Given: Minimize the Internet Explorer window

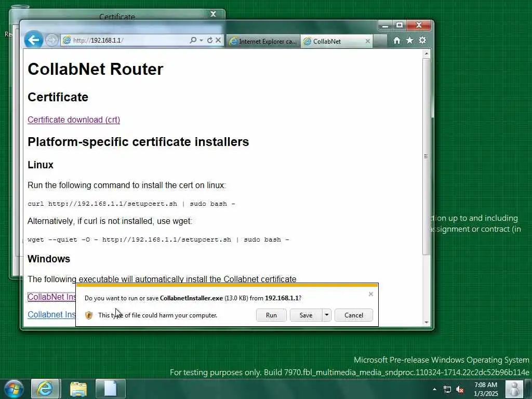Looking at the screenshot, I should [x=385, y=25].
